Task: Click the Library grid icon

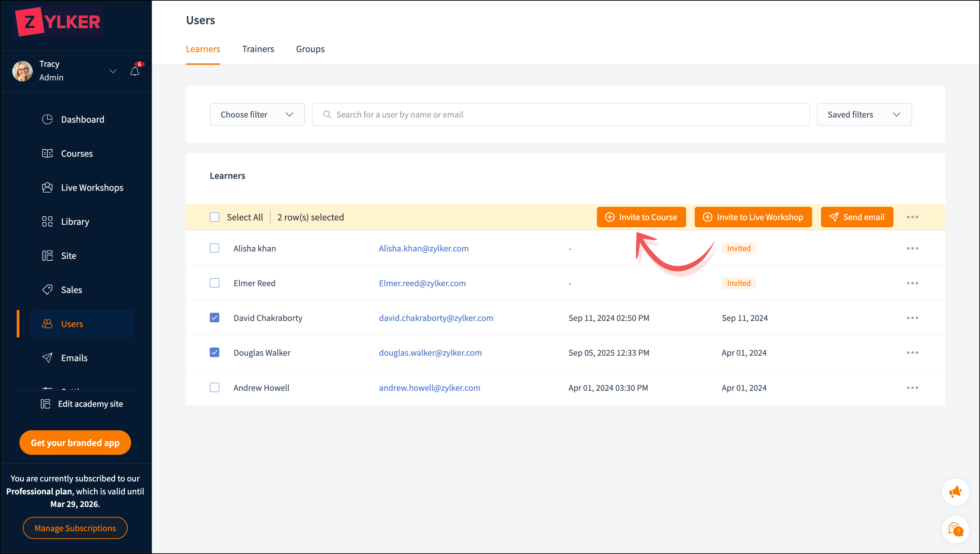Action: point(47,221)
